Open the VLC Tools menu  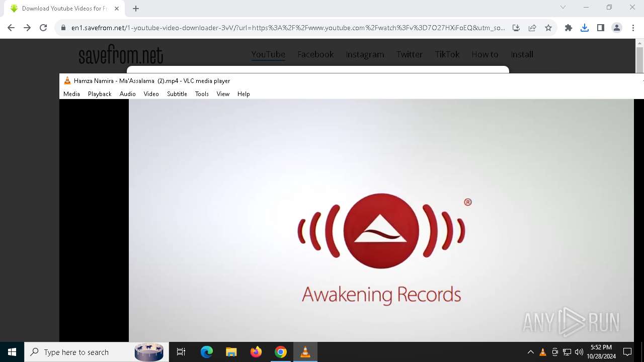coord(202,94)
